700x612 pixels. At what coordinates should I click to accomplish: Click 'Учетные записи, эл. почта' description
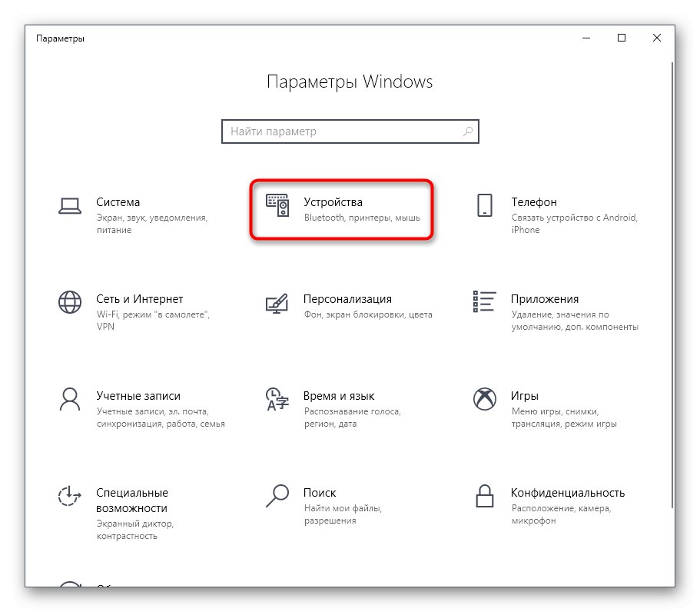[161, 417]
